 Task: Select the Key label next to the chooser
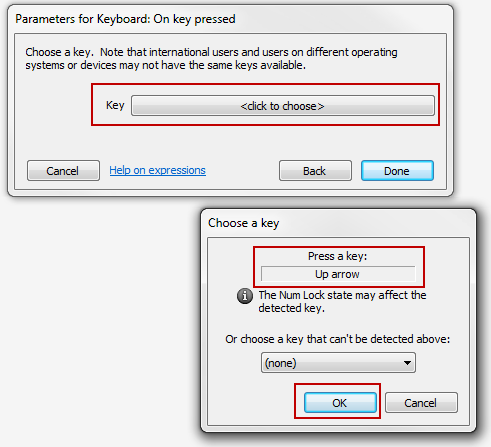pos(115,105)
